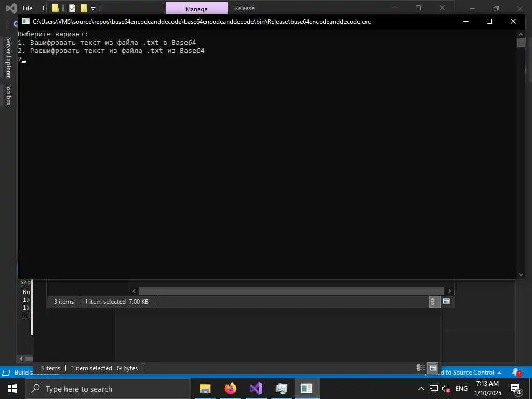532x399 pixels.
Task: Open the network status tray icon
Action: click(x=434, y=389)
